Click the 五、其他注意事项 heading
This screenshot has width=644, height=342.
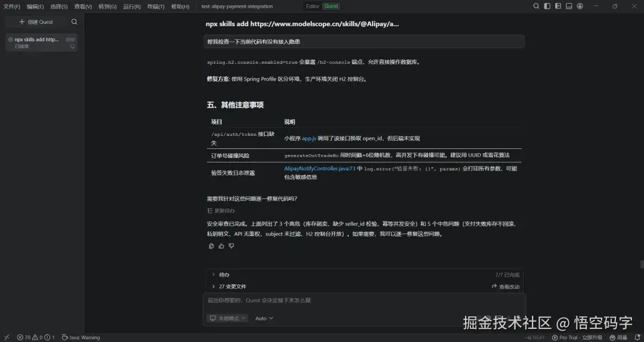pyautogui.click(x=235, y=105)
